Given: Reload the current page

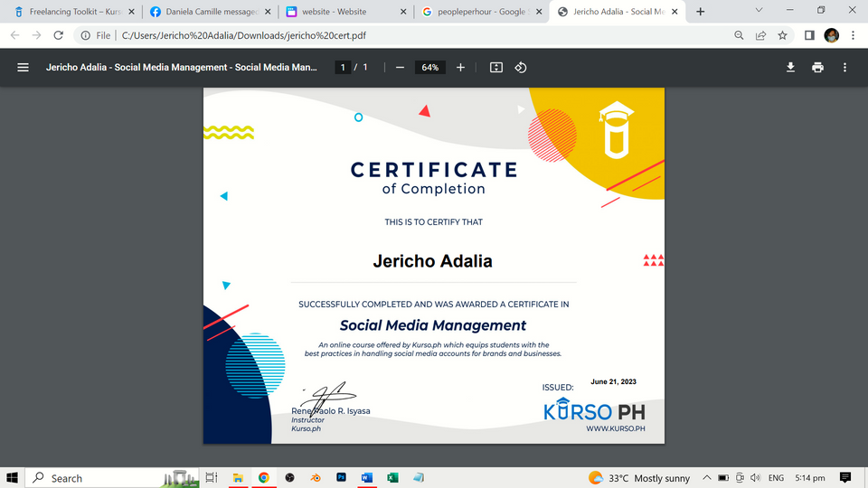Looking at the screenshot, I should point(59,35).
